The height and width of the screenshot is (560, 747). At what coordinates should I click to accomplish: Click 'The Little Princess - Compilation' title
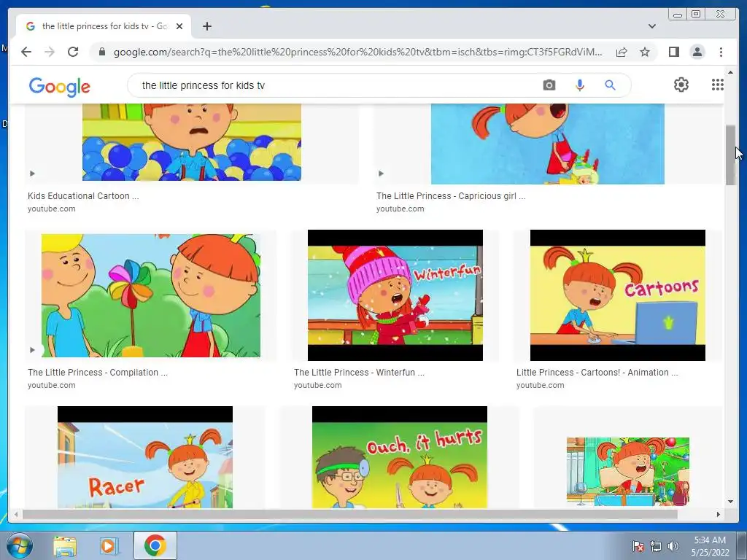pyautogui.click(x=97, y=373)
